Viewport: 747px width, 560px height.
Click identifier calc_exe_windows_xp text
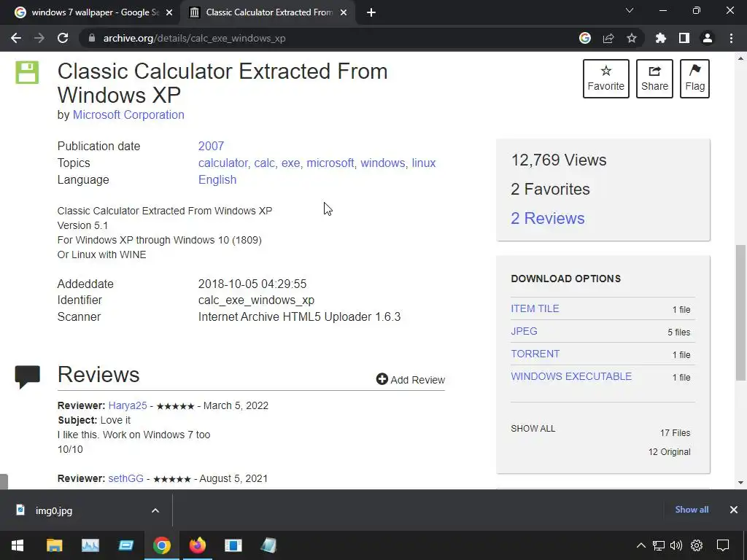(x=256, y=300)
